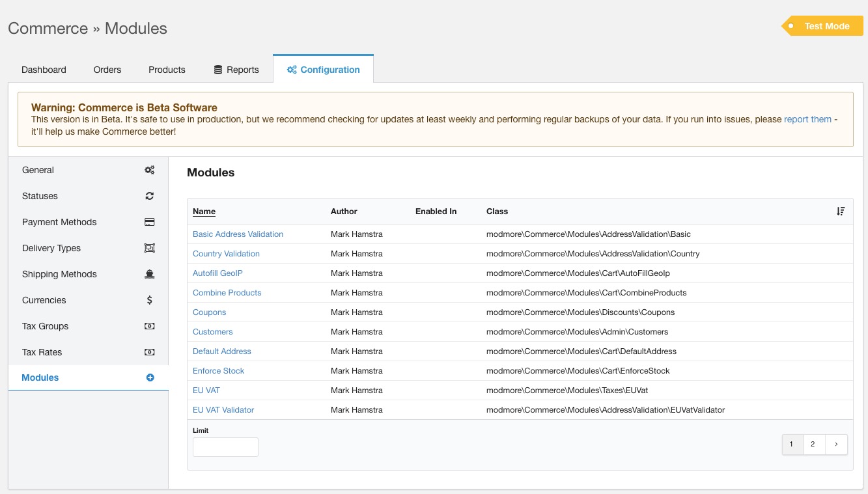Click the icon beside Delivery Types
Image resolution: width=868 pixels, height=494 pixels.
pyautogui.click(x=150, y=248)
